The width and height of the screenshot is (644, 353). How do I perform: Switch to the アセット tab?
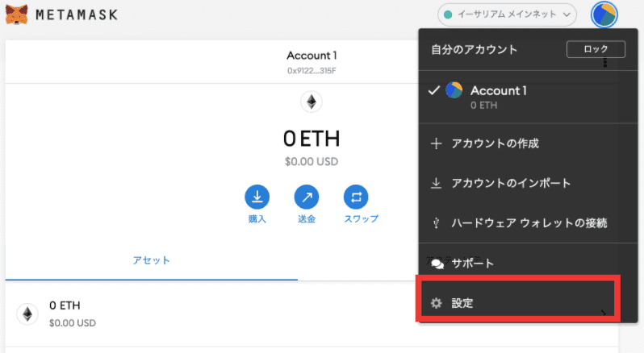[x=152, y=260]
